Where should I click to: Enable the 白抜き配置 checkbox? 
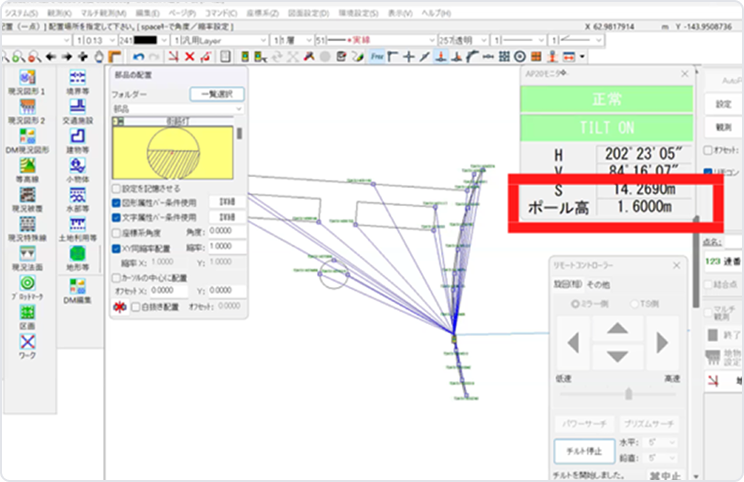click(x=136, y=307)
